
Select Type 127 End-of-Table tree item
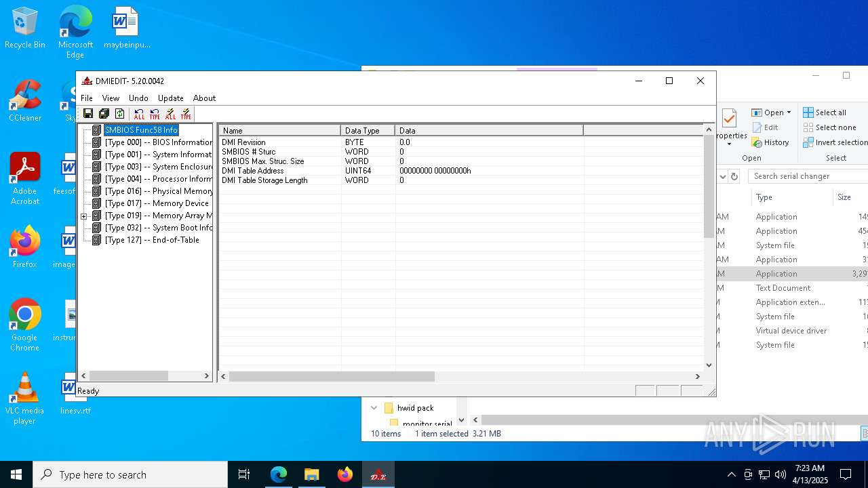point(152,240)
